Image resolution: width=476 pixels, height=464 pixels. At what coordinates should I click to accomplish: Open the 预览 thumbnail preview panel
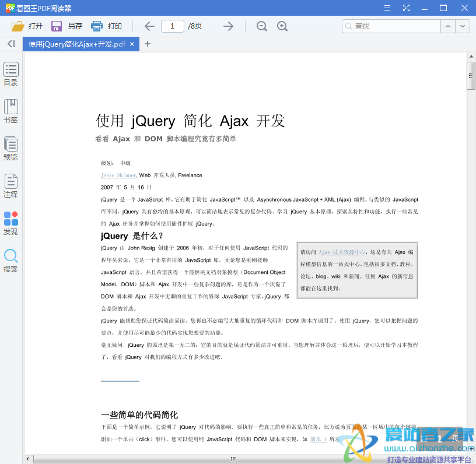coord(11,149)
